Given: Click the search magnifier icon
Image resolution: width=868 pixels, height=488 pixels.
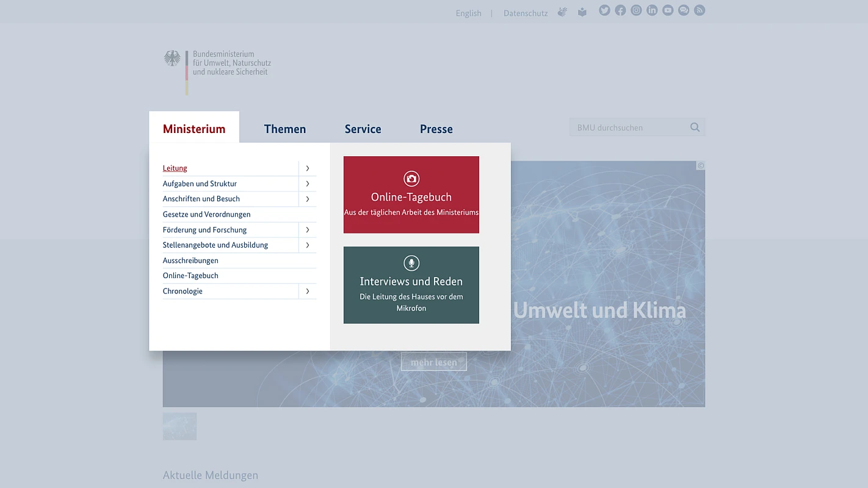Looking at the screenshot, I should (x=695, y=127).
